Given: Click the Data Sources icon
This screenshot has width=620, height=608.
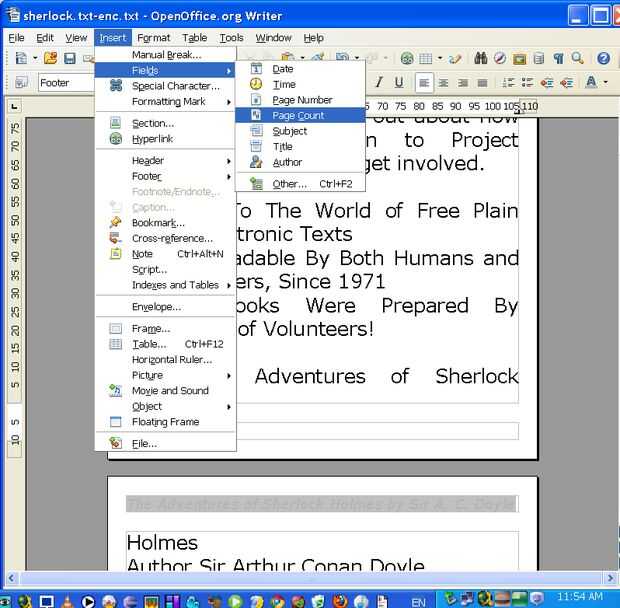Looking at the screenshot, I should point(539,59).
